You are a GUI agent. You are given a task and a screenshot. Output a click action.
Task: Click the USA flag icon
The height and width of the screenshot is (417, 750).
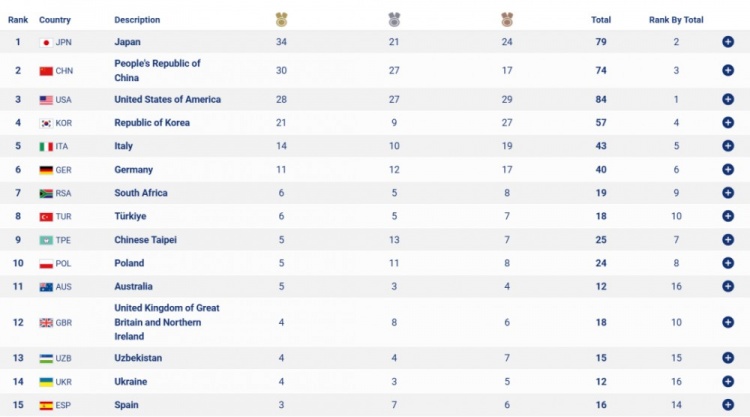click(45, 100)
